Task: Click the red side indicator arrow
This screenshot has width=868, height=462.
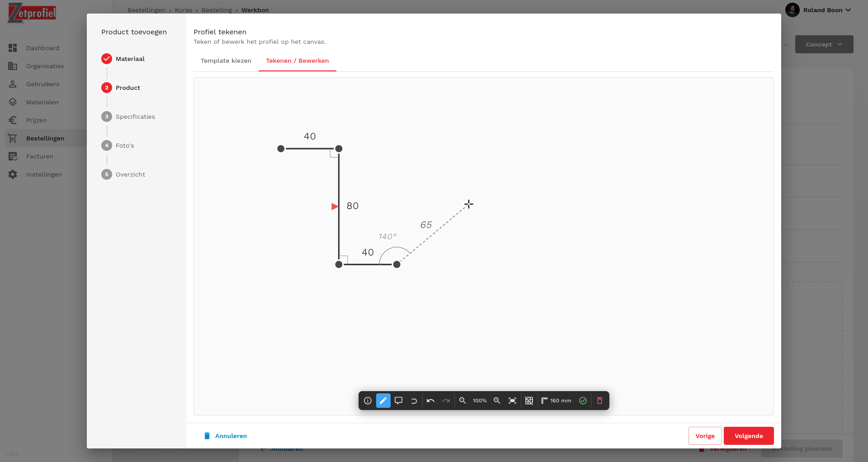Action: tap(335, 206)
